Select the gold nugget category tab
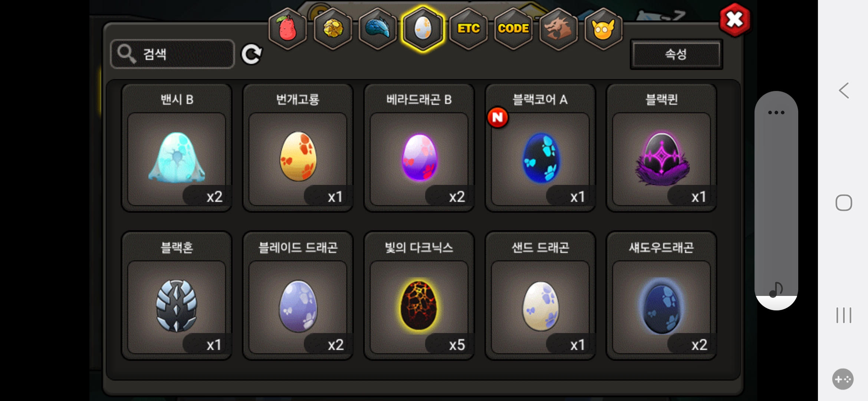 (x=333, y=29)
